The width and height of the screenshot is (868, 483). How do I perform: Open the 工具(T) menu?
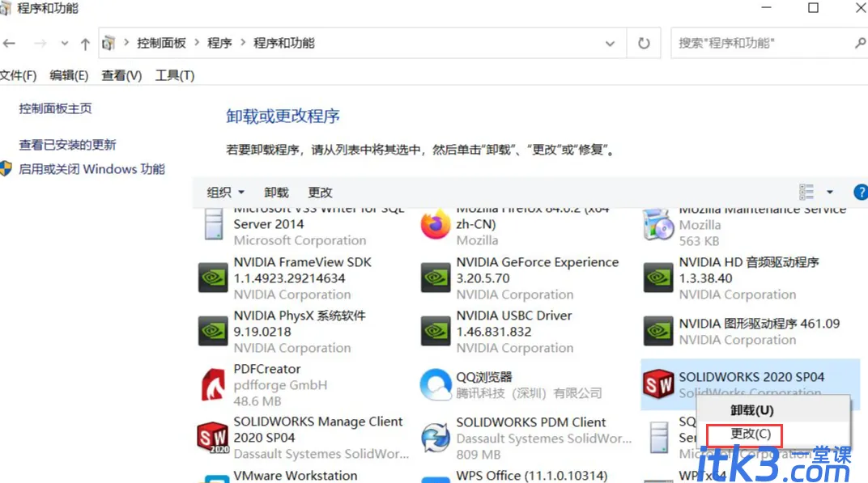tap(174, 75)
